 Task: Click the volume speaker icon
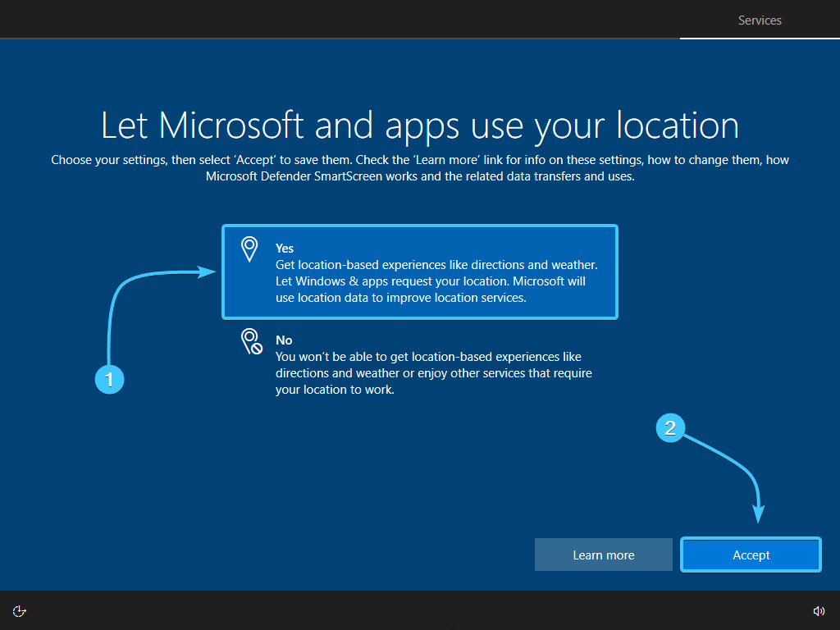(x=818, y=610)
